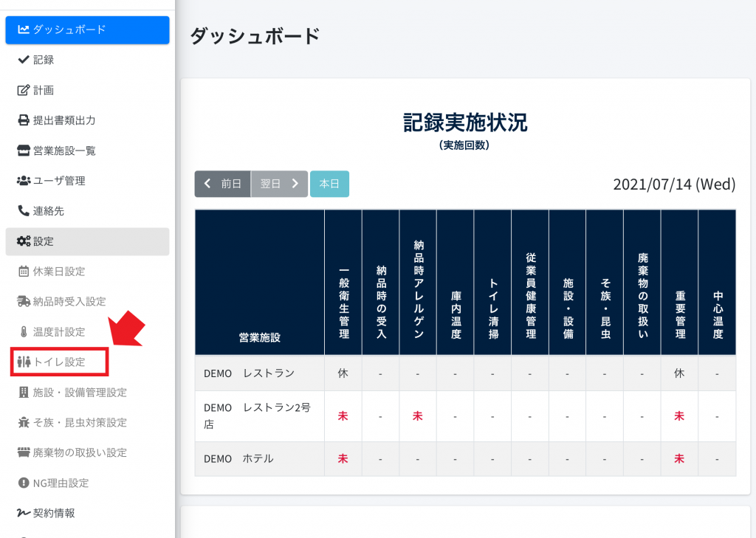
Task: Click the DEMO レストラン2号店 facility name
Action: (x=257, y=415)
